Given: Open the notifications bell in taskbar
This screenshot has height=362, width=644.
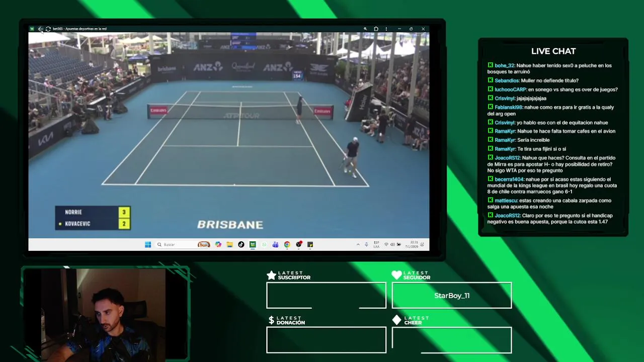Looking at the screenshot, I should (422, 244).
